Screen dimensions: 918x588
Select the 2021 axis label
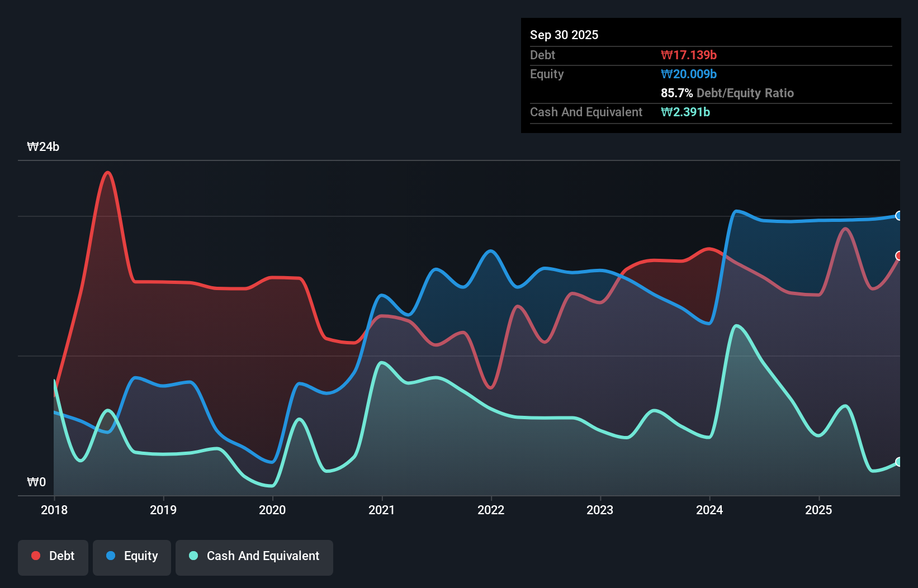click(x=381, y=509)
